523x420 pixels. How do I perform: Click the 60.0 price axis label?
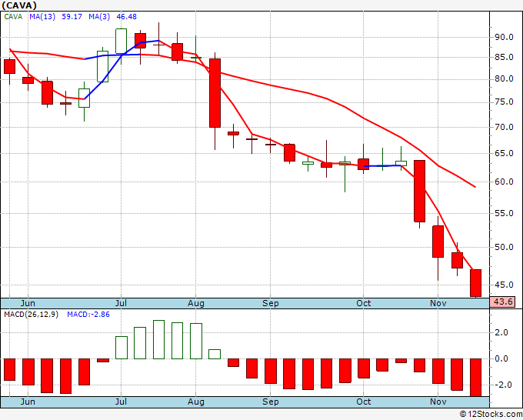click(504, 182)
